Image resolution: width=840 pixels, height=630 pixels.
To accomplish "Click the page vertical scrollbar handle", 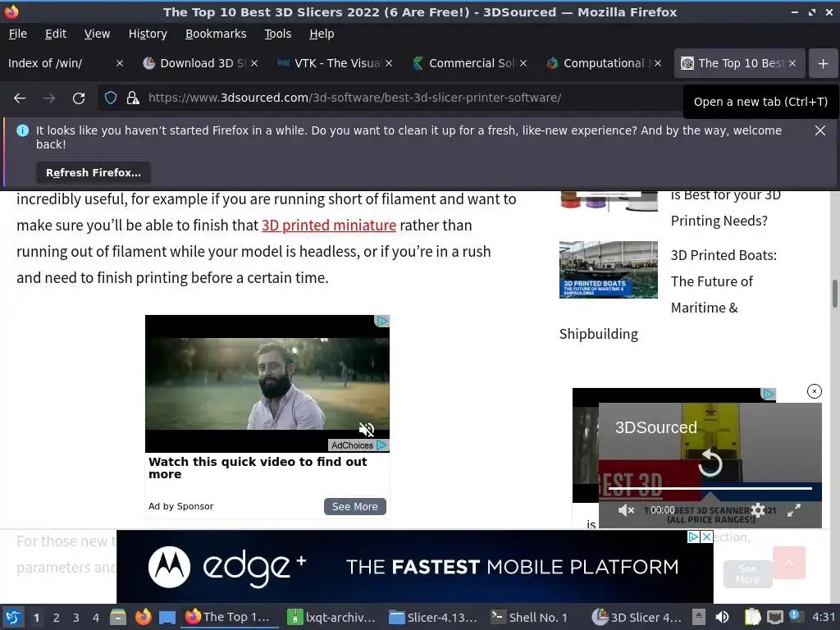I will [834, 294].
